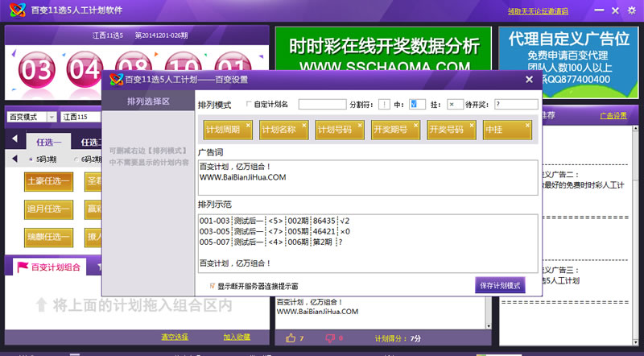Screen dimensions: 644x356
Task: Open the 代理自定义广告位 blue banner
Action: click(x=568, y=62)
